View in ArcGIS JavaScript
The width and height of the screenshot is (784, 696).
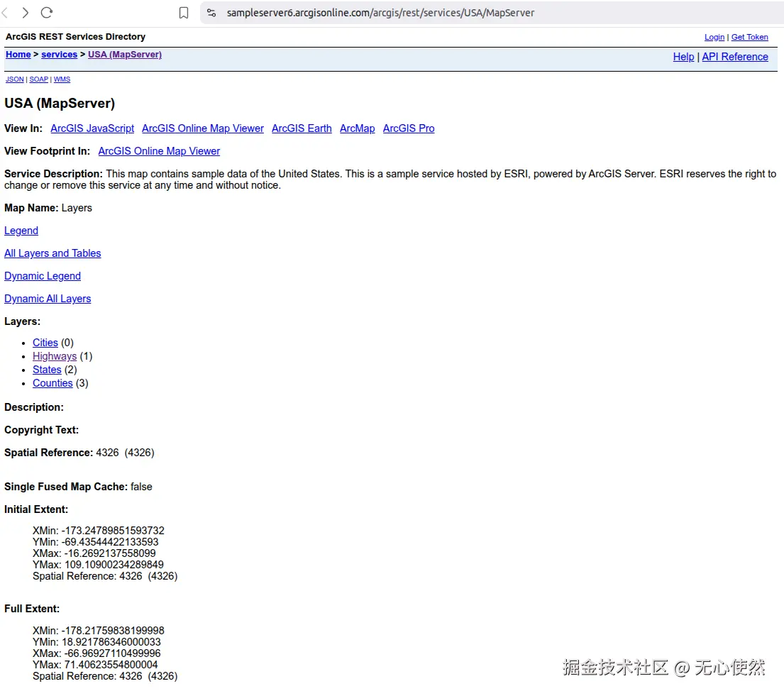tap(92, 128)
